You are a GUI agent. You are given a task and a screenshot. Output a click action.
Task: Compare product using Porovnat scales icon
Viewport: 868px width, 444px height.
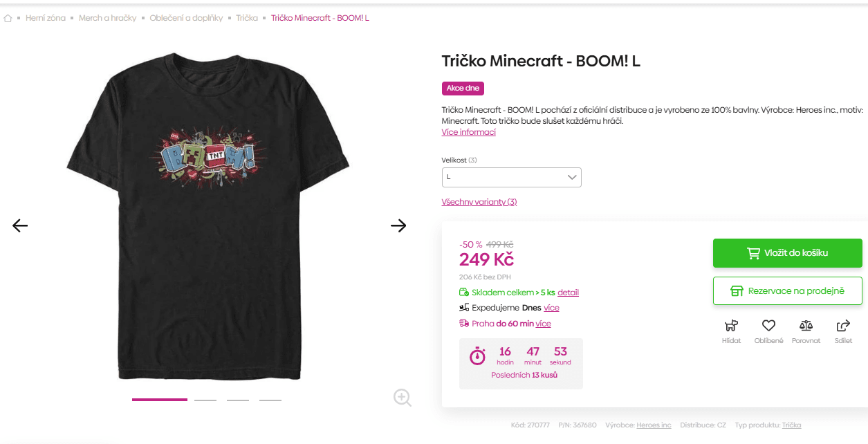point(806,330)
